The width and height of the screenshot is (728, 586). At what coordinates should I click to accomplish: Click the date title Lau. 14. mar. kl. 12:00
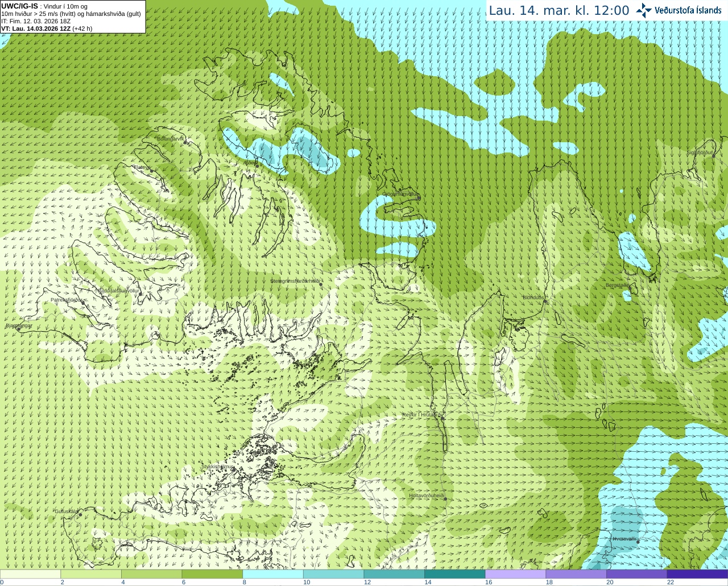[x=559, y=10]
